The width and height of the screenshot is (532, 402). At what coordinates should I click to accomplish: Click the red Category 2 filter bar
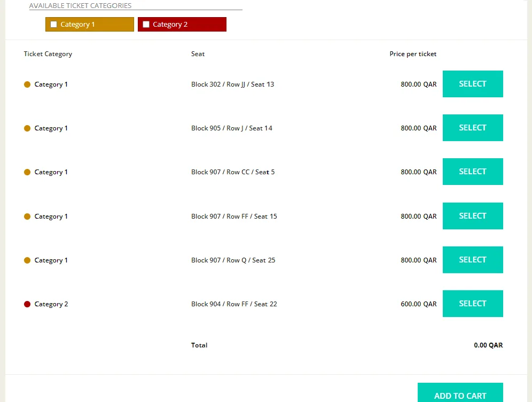182,25
